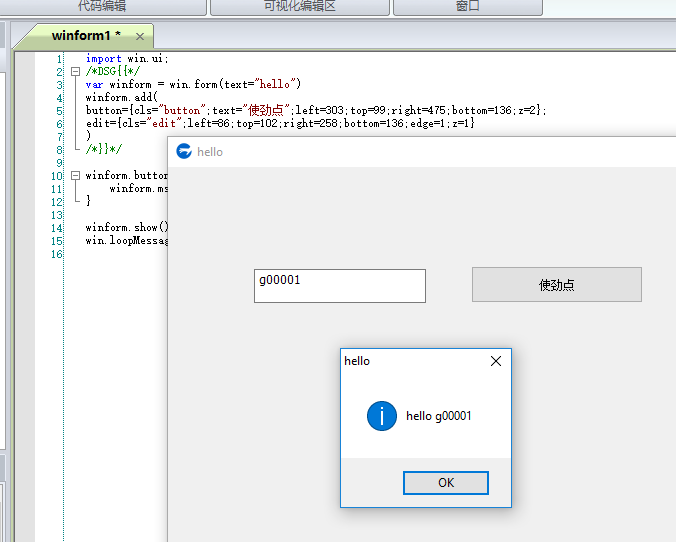Screen dimensions: 676x542
Task: Open the 可视化编辑区 tab group
Action: (299, 6)
